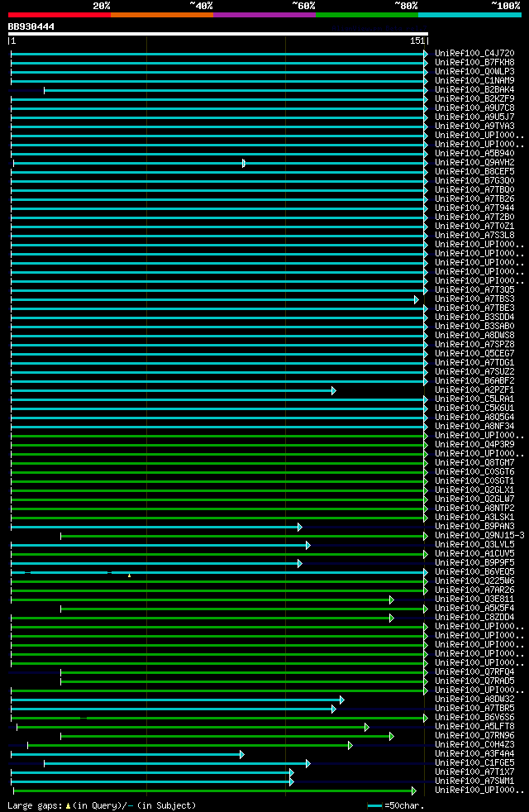The height and width of the screenshot is (812, 529).
Task: Click the end arrow of the UniRef100_B9P9F5 alignment
Action: (x=299, y=563)
